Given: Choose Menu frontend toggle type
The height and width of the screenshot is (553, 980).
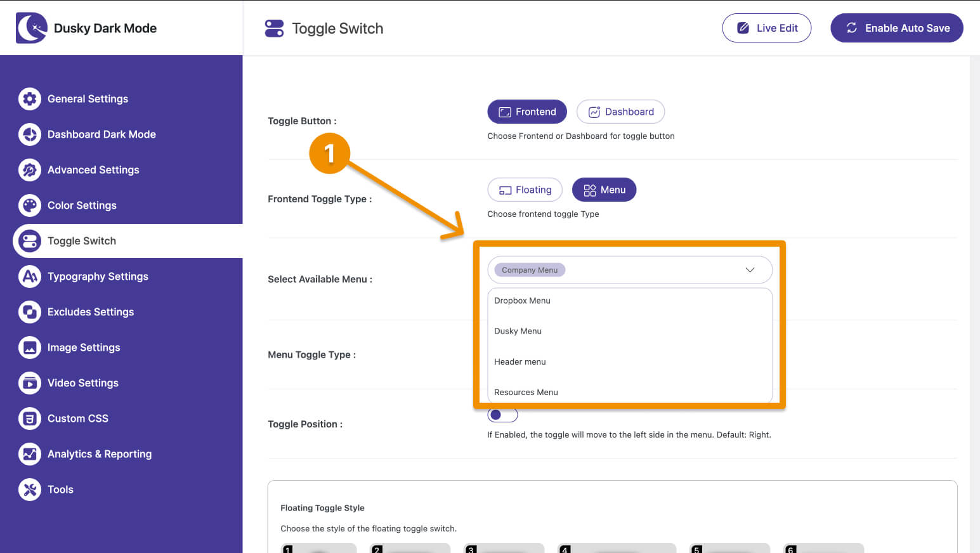Looking at the screenshot, I should (604, 190).
